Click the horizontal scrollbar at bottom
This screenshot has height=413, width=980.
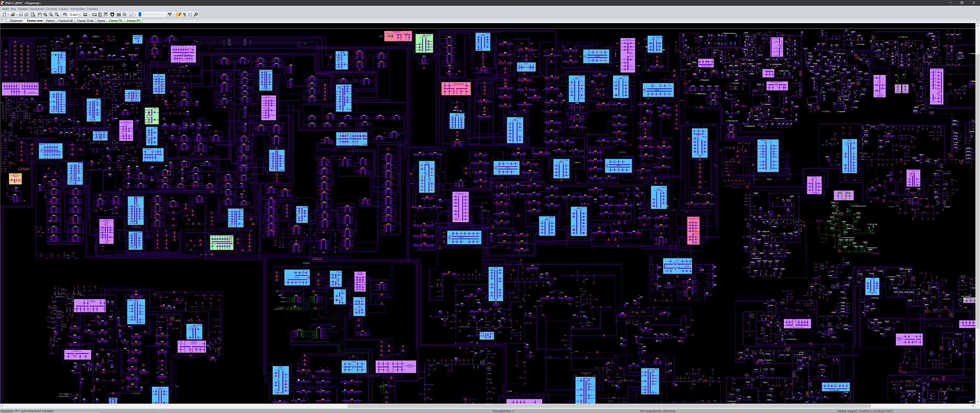click(x=490, y=406)
